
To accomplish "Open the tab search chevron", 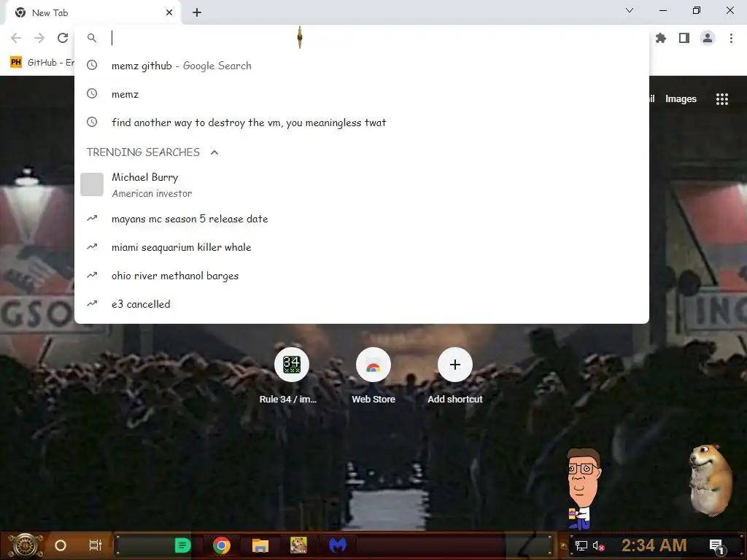I will click(x=630, y=10).
